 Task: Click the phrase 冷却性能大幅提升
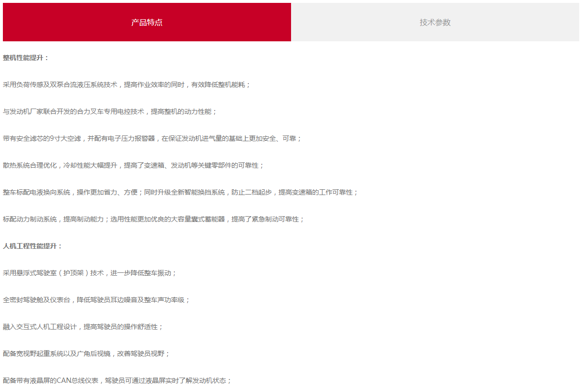[x=90, y=165]
